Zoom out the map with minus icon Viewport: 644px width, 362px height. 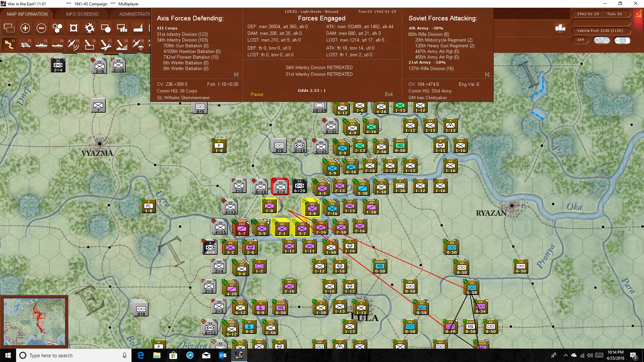[41, 28]
